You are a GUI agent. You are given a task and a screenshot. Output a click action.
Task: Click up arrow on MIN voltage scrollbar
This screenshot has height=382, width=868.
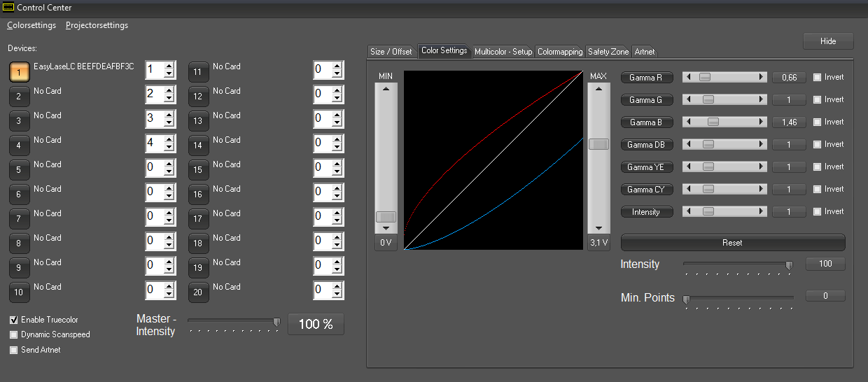coord(386,89)
